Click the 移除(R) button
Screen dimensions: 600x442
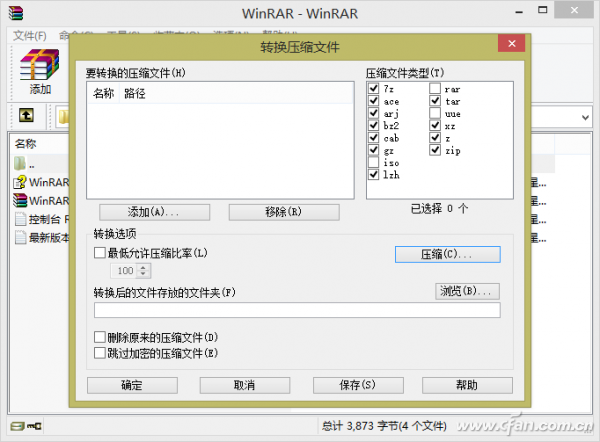tap(284, 212)
